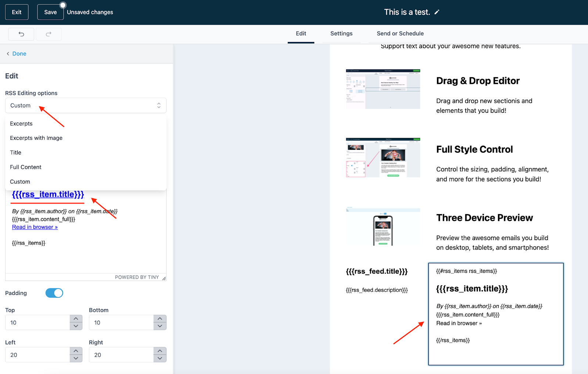
Task: Select Excerpts with Image option
Action: [x=36, y=138]
